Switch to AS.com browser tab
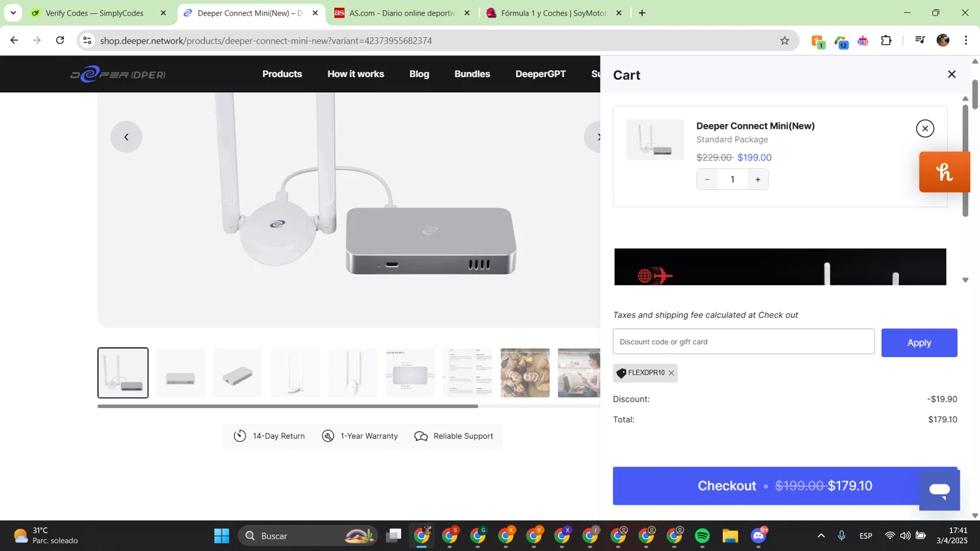 click(x=401, y=13)
